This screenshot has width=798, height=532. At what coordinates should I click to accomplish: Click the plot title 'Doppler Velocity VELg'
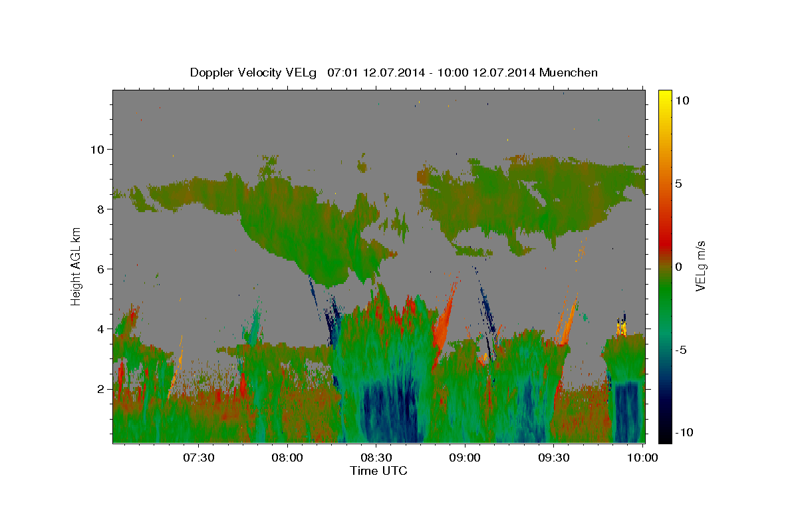(254, 72)
